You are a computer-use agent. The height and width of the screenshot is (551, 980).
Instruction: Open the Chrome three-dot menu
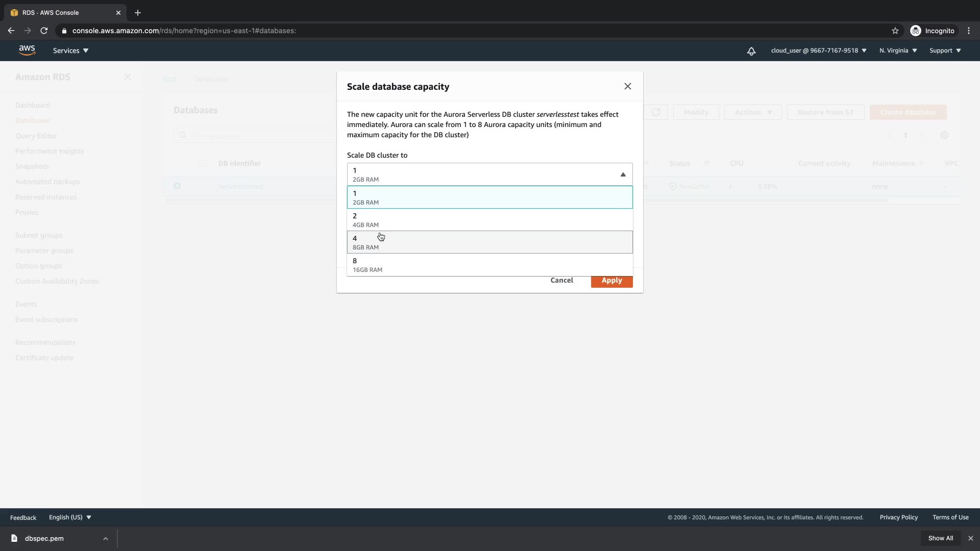tap(968, 31)
